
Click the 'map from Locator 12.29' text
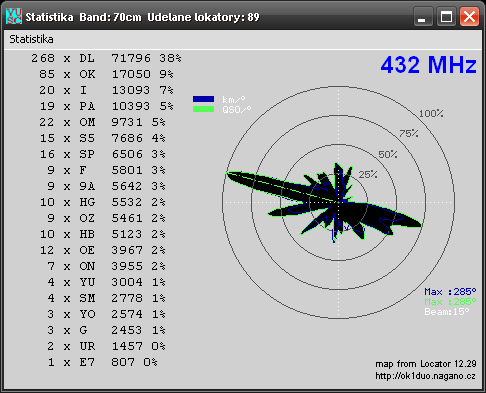[426, 364]
